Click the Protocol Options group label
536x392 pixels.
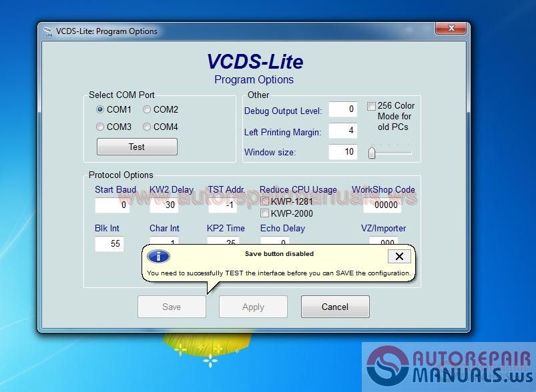(x=121, y=175)
